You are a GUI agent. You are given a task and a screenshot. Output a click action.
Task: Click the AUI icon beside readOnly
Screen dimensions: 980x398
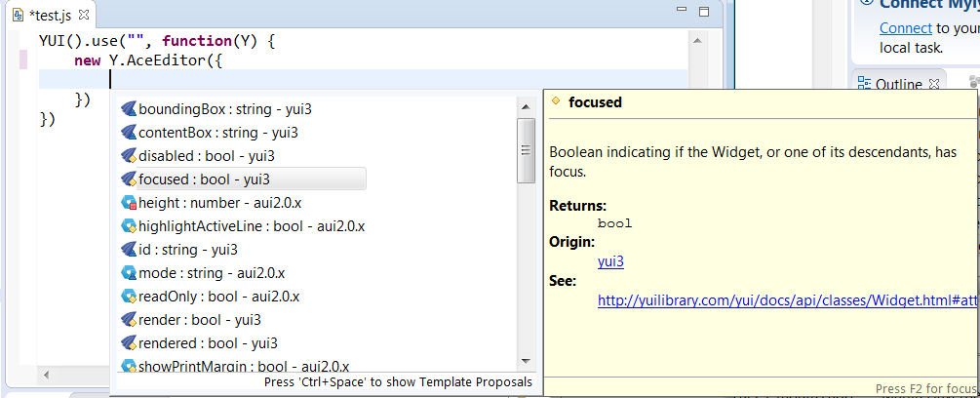tap(129, 297)
